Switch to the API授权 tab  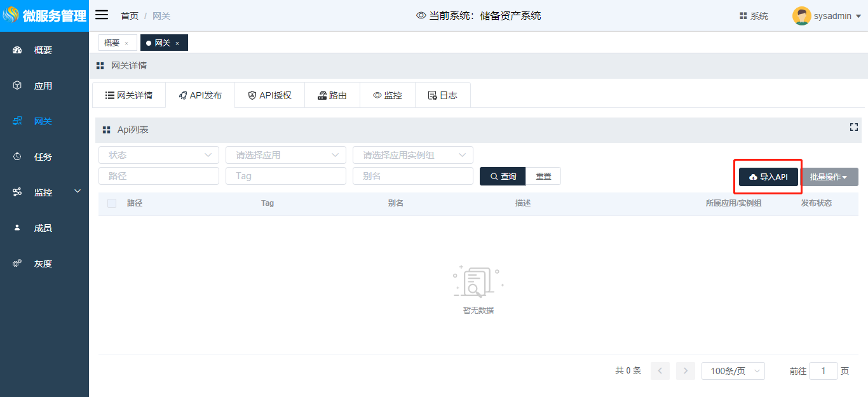click(x=269, y=95)
